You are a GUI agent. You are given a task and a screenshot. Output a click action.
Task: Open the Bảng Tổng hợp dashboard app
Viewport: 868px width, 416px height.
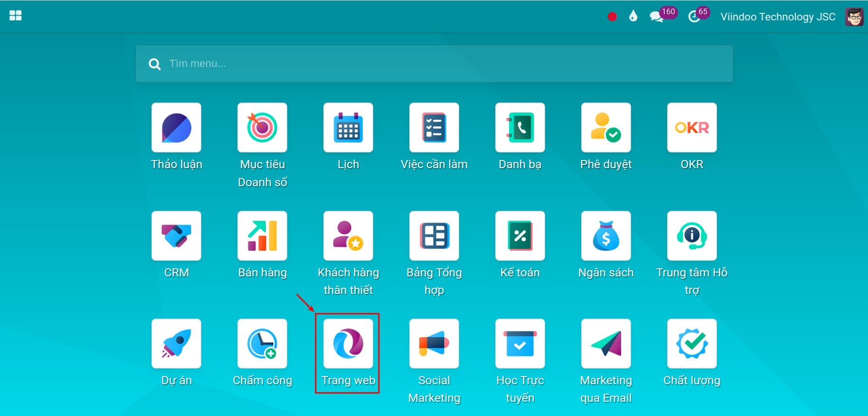[434, 236]
